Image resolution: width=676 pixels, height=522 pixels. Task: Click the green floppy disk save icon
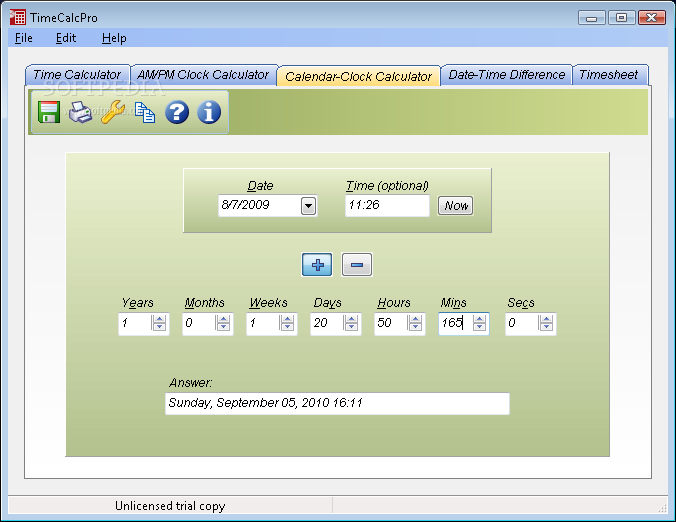(x=49, y=112)
